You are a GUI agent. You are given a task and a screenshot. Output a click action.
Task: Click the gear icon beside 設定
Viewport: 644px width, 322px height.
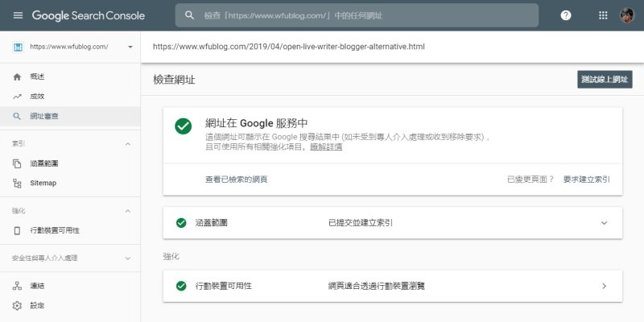coord(17,306)
